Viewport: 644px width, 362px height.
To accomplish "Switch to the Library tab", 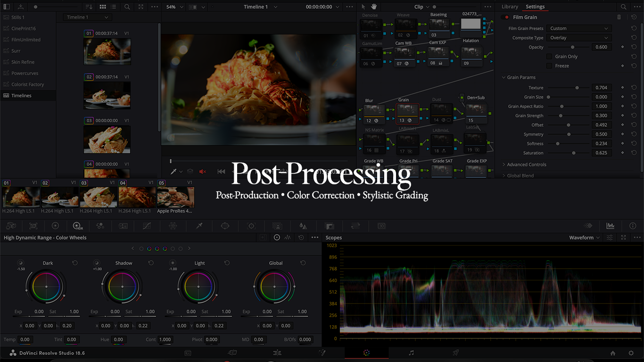I will [510, 7].
